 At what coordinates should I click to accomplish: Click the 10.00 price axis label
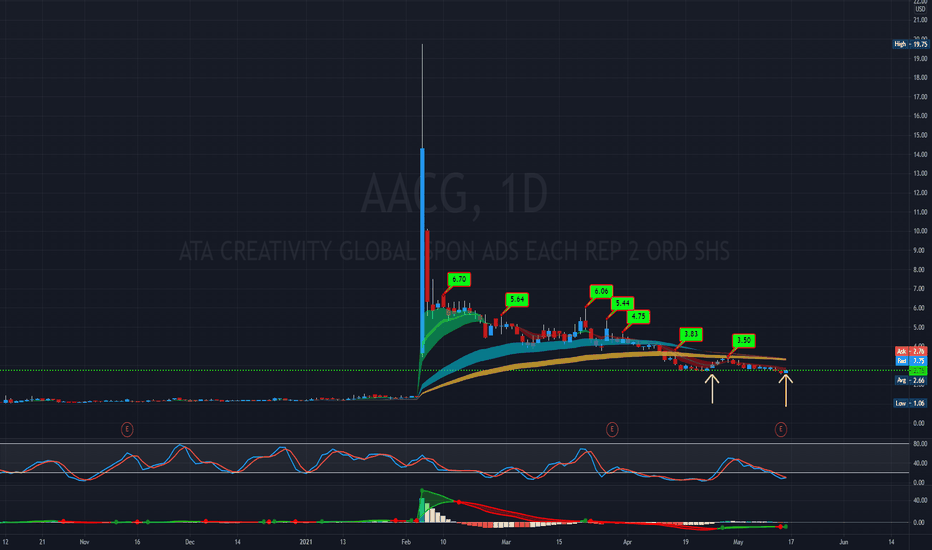pos(920,231)
